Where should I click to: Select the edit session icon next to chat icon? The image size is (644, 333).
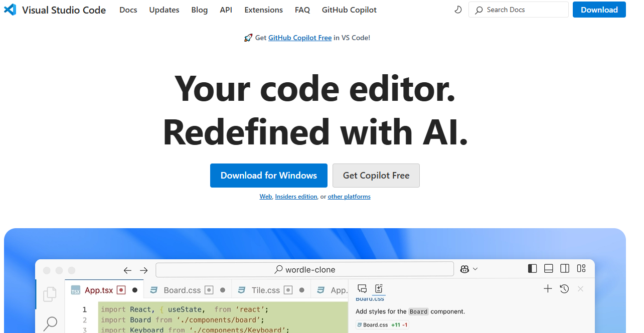379,289
